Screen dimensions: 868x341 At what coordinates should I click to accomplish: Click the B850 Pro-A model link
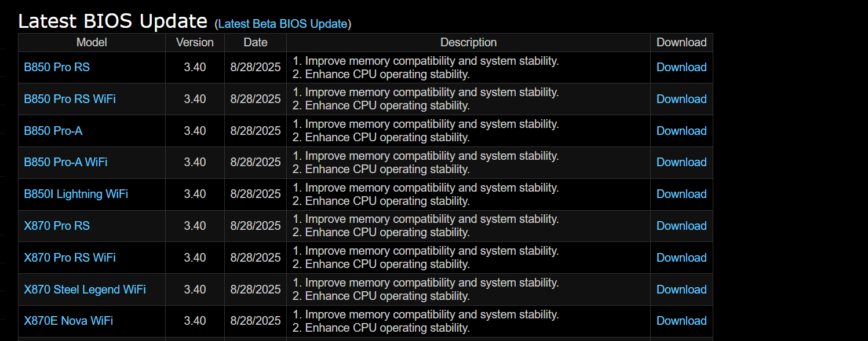[x=53, y=131]
